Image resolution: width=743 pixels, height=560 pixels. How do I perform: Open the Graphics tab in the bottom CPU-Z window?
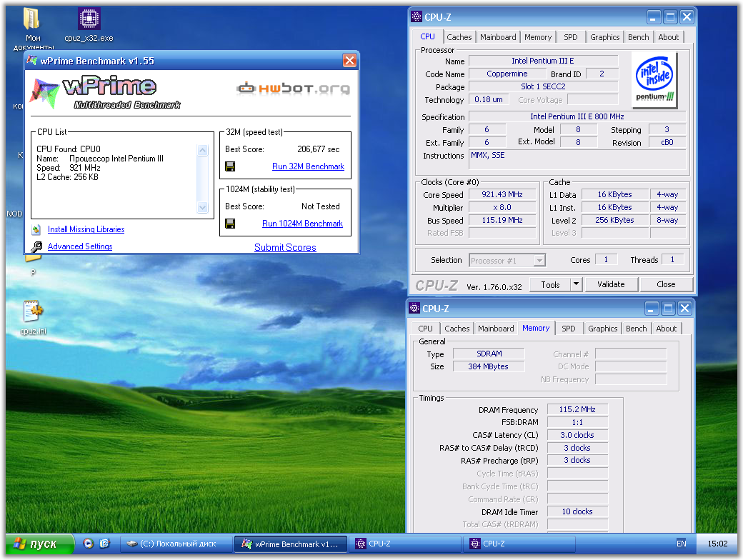coord(602,329)
